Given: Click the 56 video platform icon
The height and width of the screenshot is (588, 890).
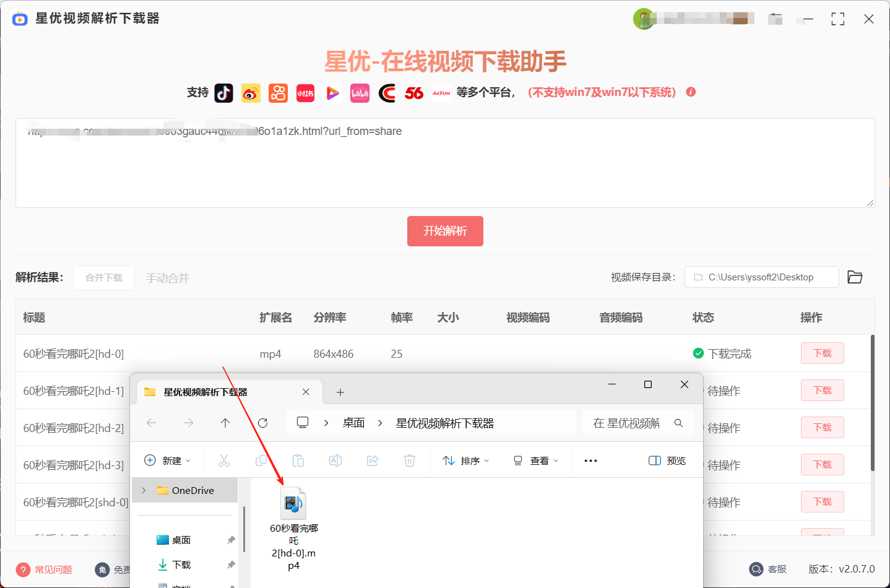Looking at the screenshot, I should pos(414,93).
